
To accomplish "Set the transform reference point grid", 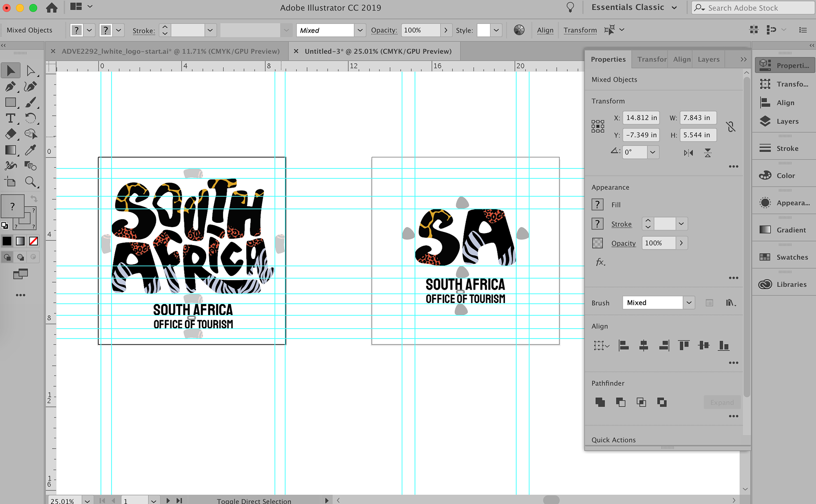I will point(598,126).
